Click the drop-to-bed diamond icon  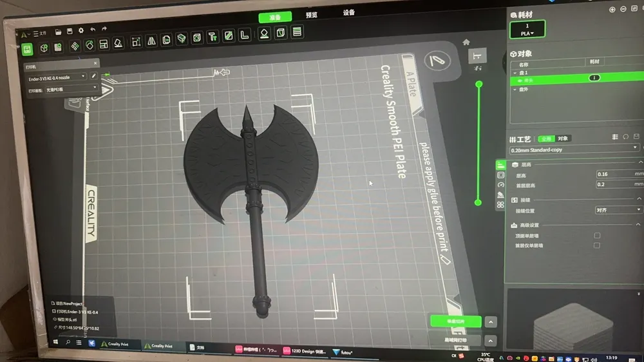[x=265, y=33]
